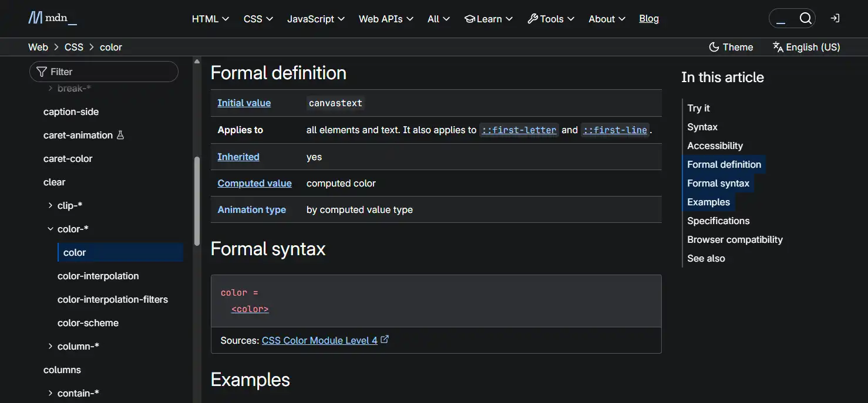Click the login icon at top right
The width and height of the screenshot is (868, 403).
pos(835,18)
